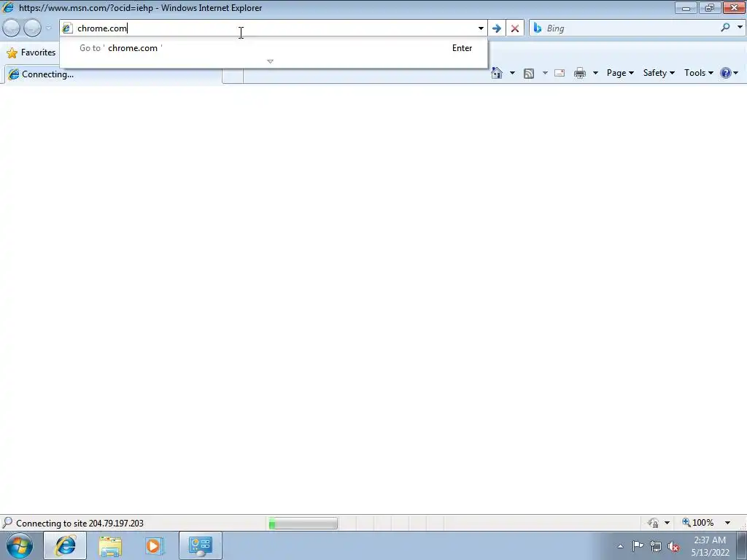Click the Go arrow button
The height and width of the screenshot is (560, 747).
point(496,28)
